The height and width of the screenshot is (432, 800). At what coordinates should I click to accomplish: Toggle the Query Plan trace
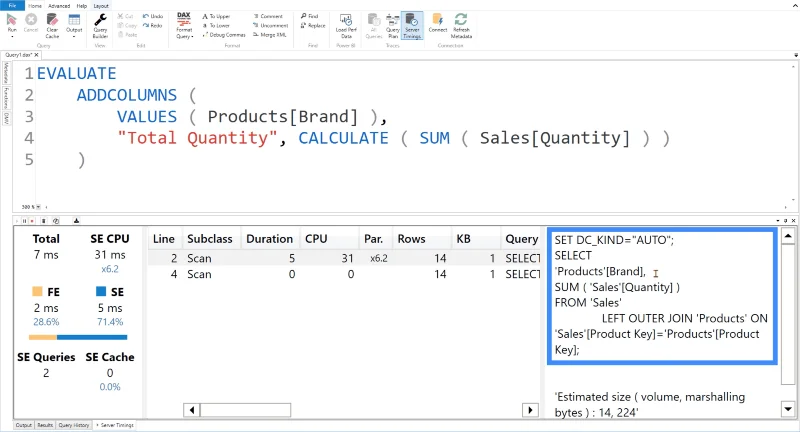pyautogui.click(x=392, y=26)
